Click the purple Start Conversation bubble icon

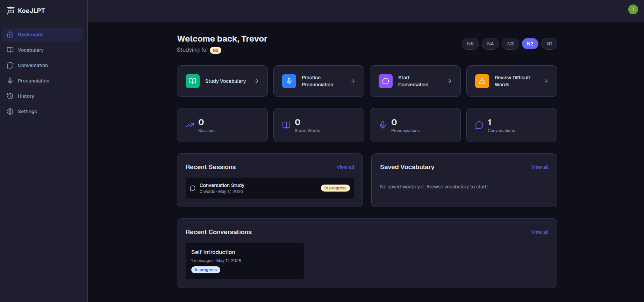coord(386,81)
